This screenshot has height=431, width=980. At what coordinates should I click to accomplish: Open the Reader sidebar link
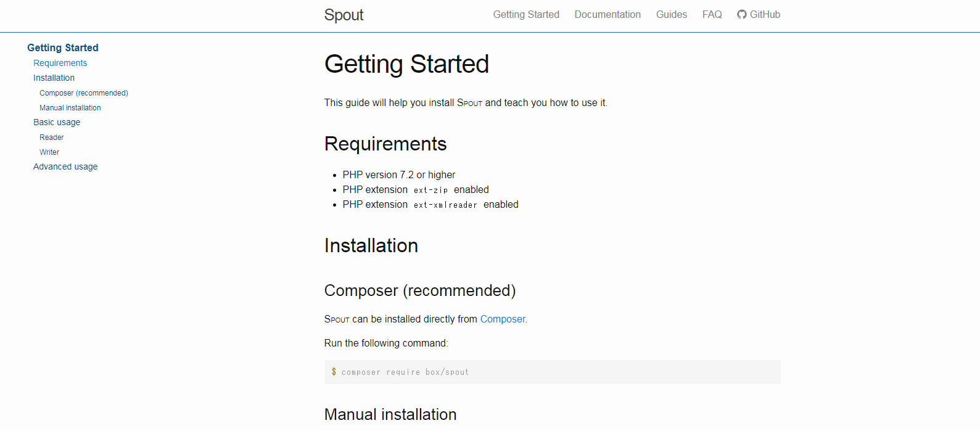tap(52, 138)
